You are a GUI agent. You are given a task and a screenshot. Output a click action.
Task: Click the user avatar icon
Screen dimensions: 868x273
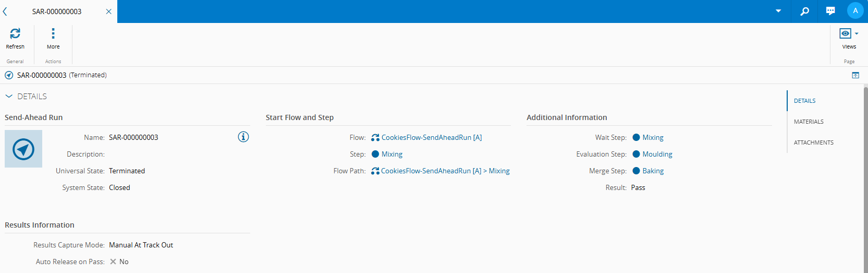pyautogui.click(x=855, y=11)
